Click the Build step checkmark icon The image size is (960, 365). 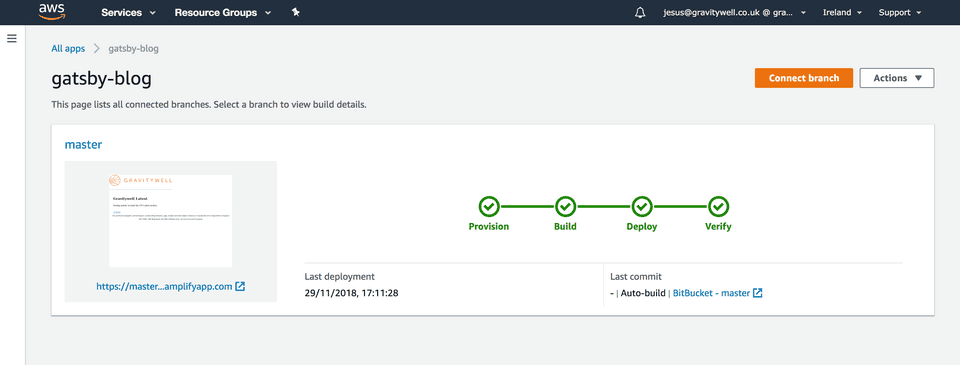coord(565,207)
